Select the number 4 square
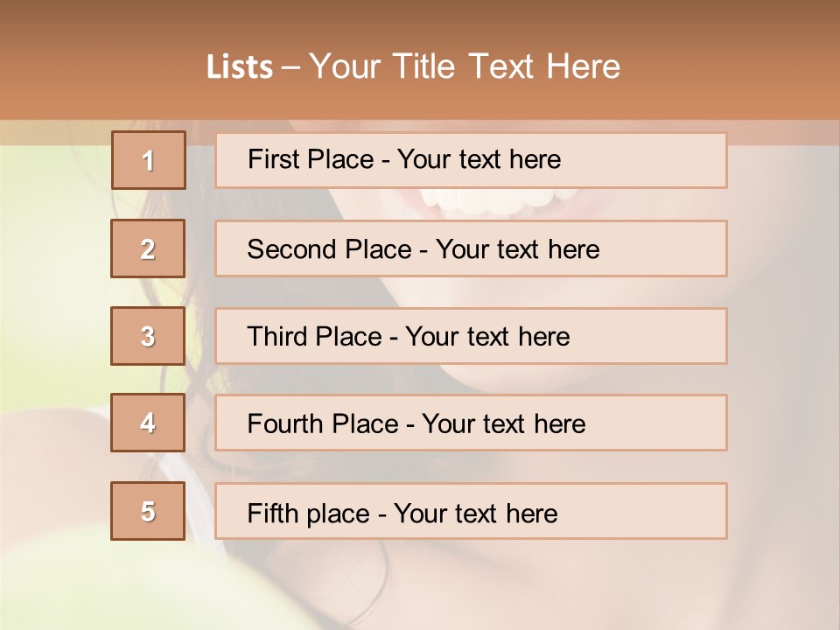This screenshot has width=840, height=630. point(148,423)
